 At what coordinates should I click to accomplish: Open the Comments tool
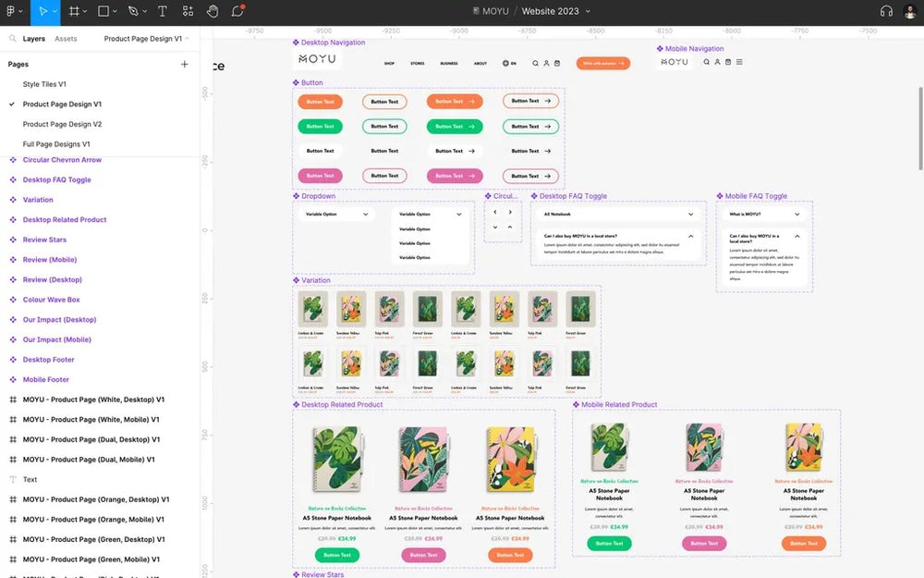[237, 11]
